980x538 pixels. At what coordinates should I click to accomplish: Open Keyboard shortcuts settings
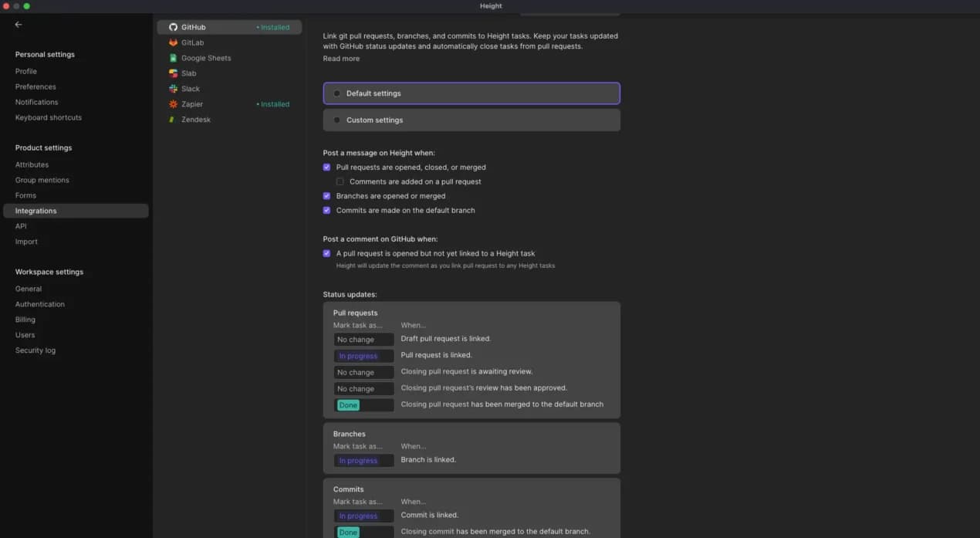click(x=49, y=117)
